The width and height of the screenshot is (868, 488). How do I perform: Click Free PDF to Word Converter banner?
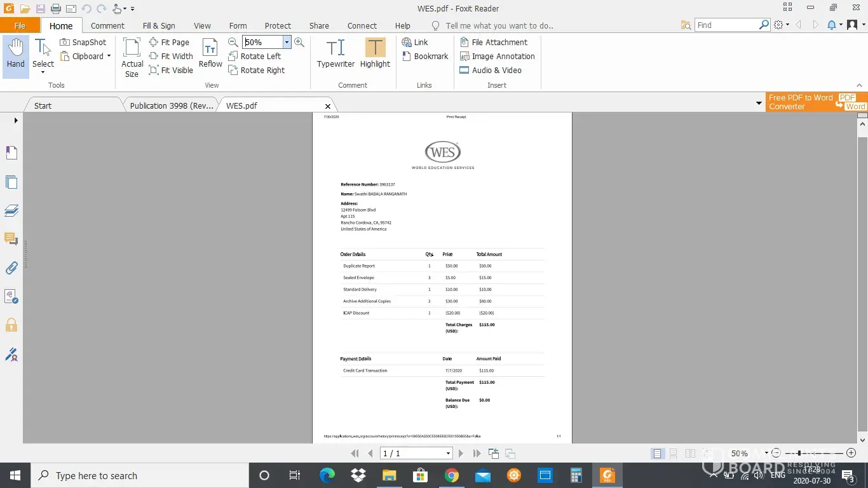click(x=817, y=102)
